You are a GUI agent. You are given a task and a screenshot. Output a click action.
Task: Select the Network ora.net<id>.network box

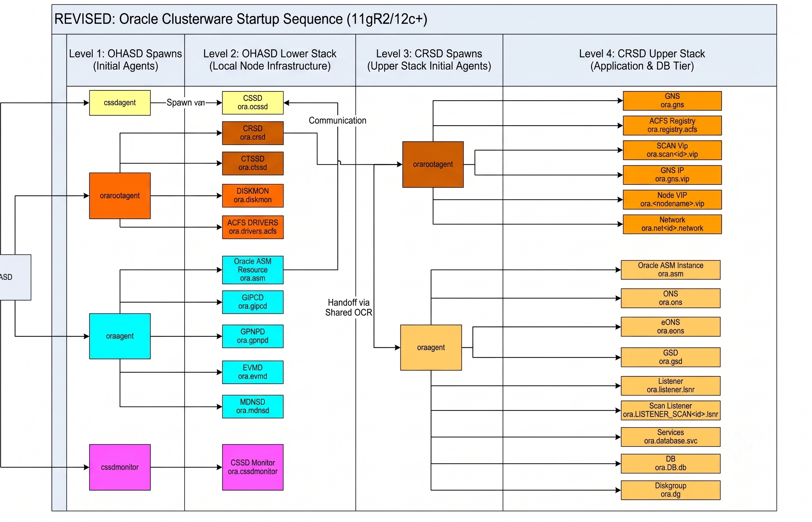[x=672, y=224]
